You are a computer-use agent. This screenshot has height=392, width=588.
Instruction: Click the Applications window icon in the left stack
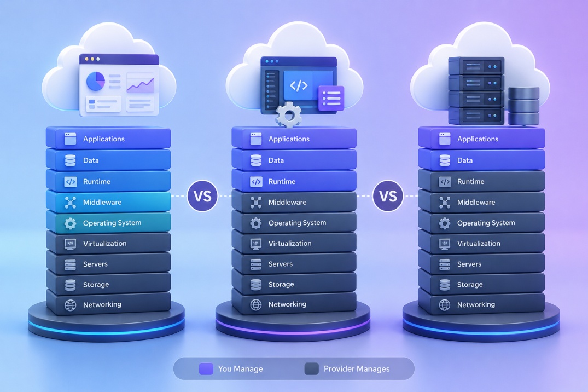(x=70, y=139)
